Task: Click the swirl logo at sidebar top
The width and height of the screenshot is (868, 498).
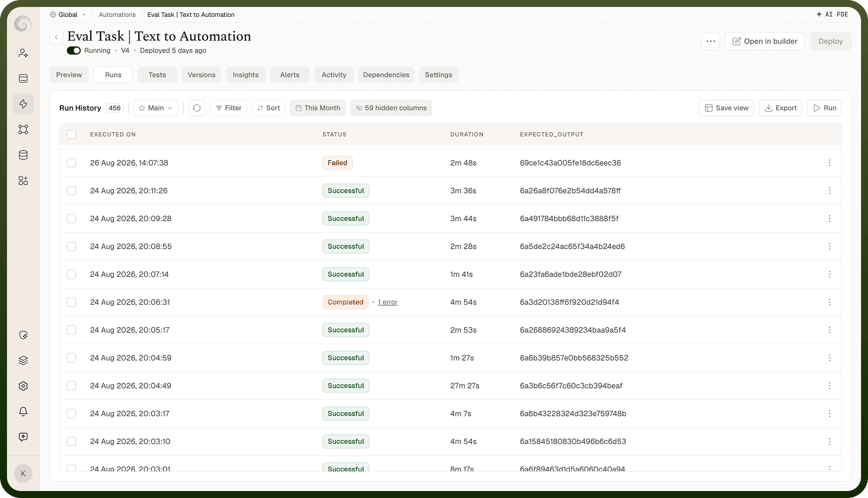Action: [23, 24]
